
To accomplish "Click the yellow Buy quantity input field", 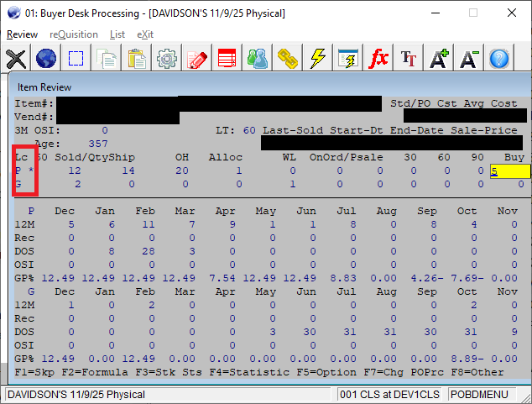I will click(510, 171).
